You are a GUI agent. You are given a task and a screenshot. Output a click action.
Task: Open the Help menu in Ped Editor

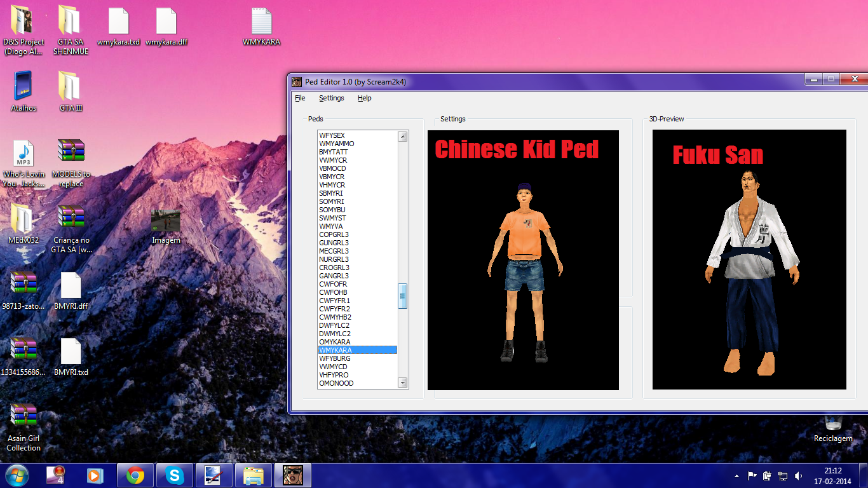pos(364,98)
